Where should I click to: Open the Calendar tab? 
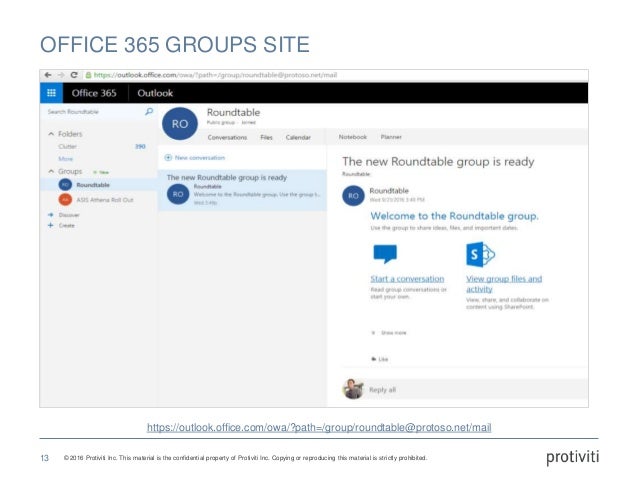tap(298, 137)
